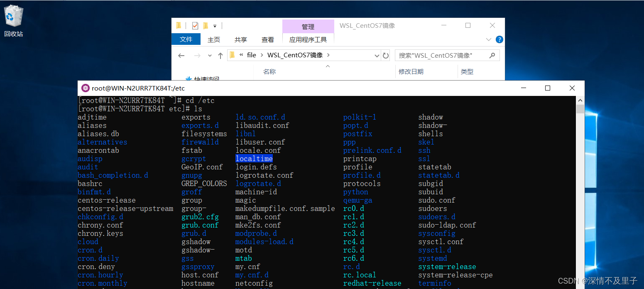Click the search magnifier icon in Explorer
Viewport: 644px width, 289px height.
(x=492, y=55)
